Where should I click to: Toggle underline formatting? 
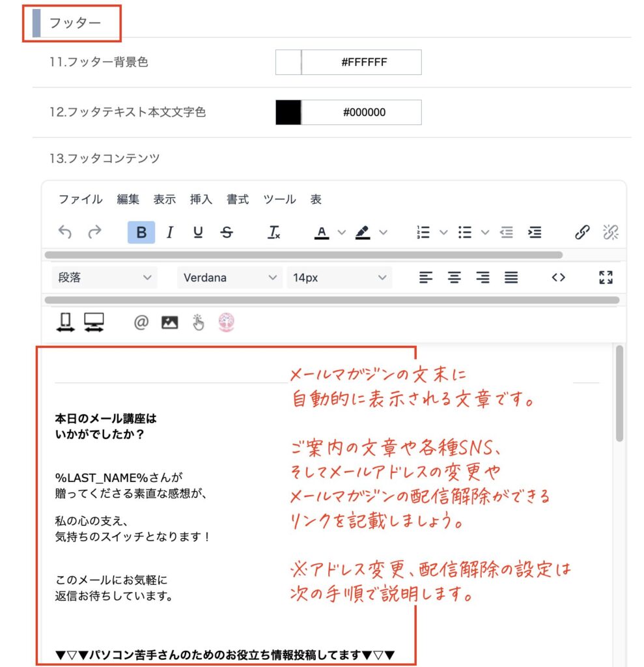click(198, 233)
